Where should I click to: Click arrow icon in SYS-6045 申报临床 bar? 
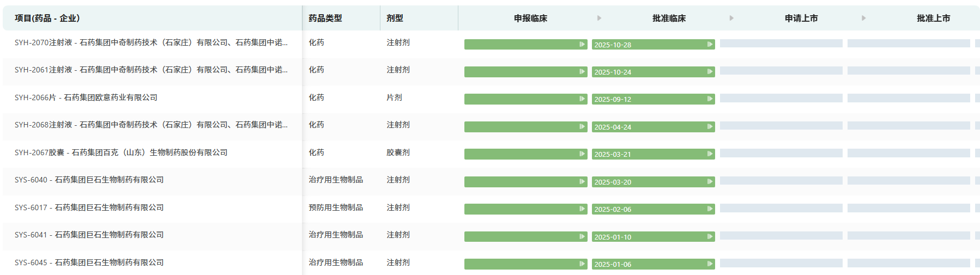[582, 264]
